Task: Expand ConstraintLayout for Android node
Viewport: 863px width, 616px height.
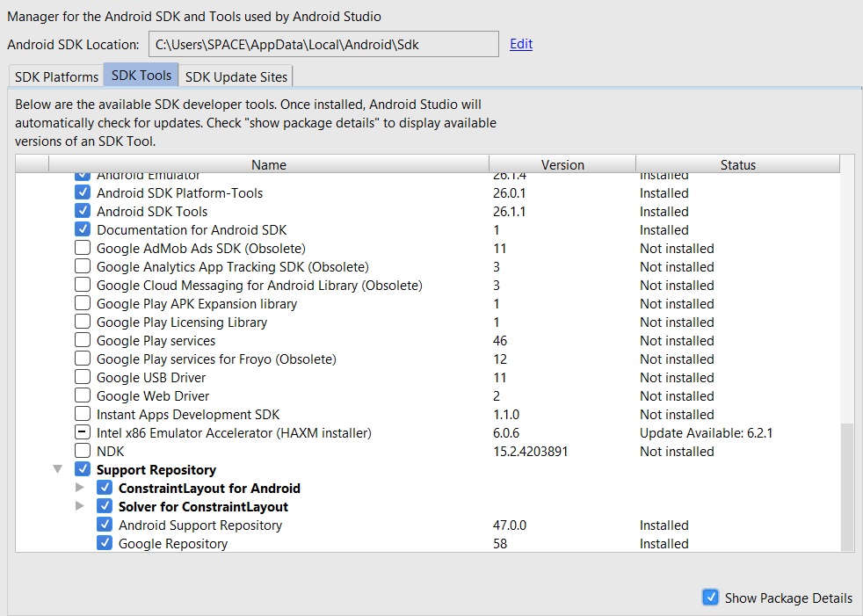Action: (80, 488)
